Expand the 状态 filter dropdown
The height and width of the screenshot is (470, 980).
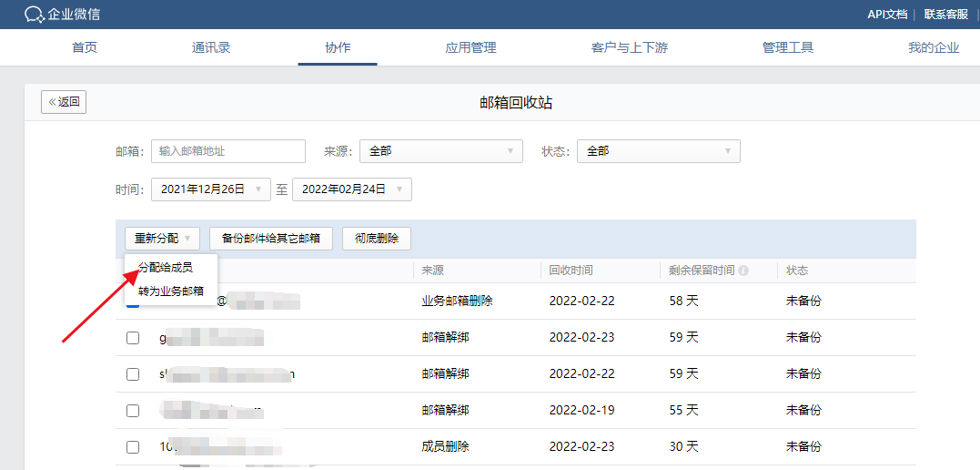(x=658, y=151)
